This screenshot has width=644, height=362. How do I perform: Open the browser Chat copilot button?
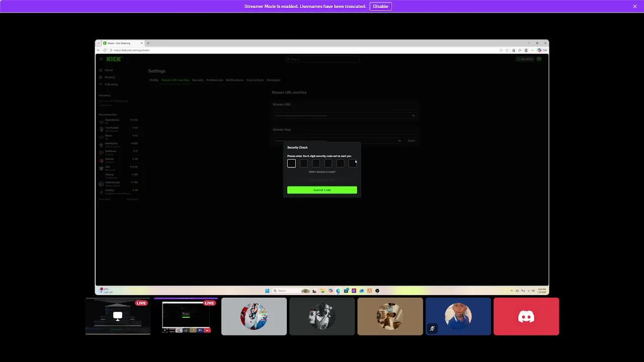click(x=542, y=50)
